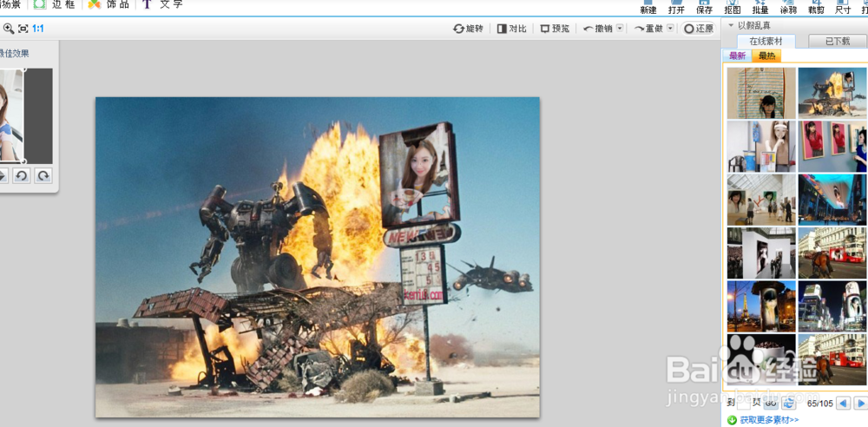Click the GO page jump button
This screenshot has width=868, height=427.
(x=770, y=404)
